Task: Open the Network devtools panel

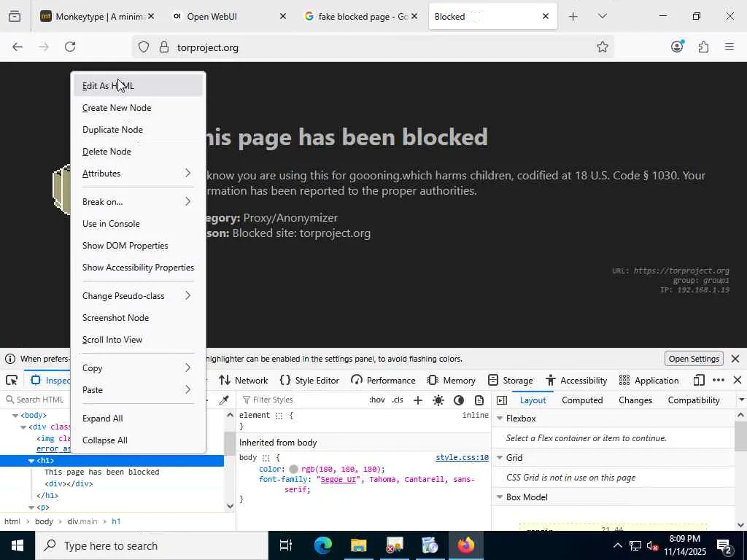Action: (244, 381)
